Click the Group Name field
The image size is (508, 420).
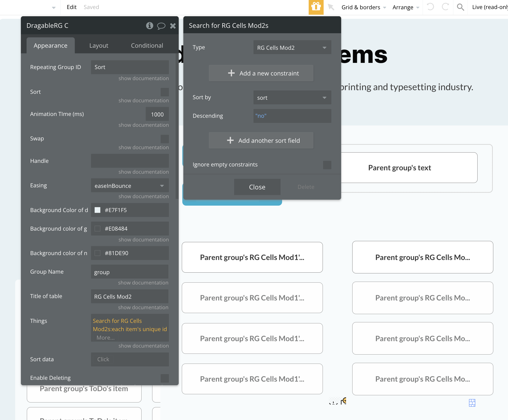(x=130, y=272)
